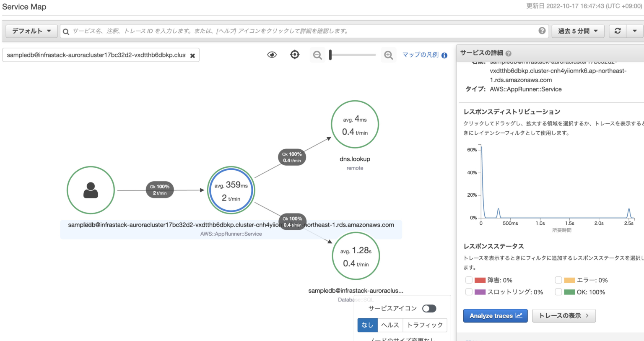Enable the 障害: 0% filter checkbox
The height and width of the screenshot is (341, 644).
click(469, 280)
